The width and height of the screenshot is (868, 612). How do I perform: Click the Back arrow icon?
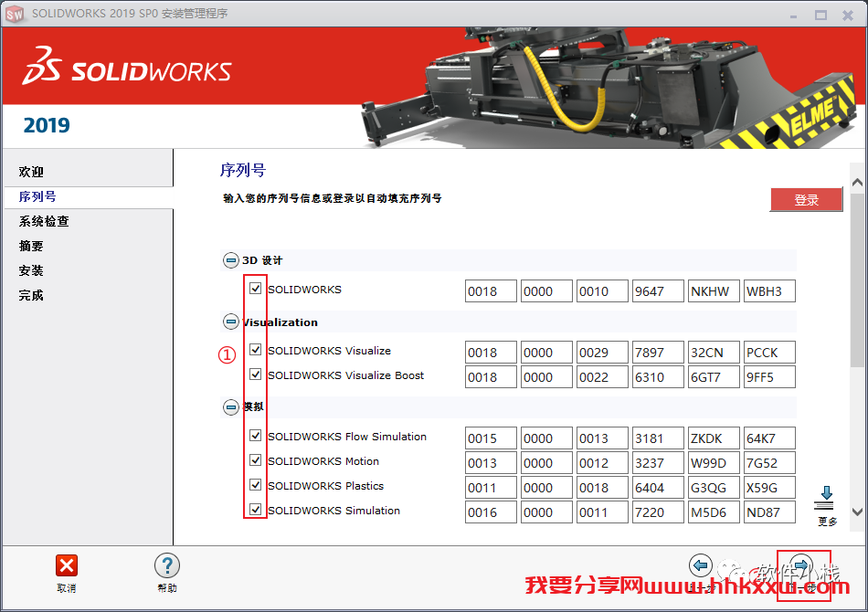click(x=700, y=565)
